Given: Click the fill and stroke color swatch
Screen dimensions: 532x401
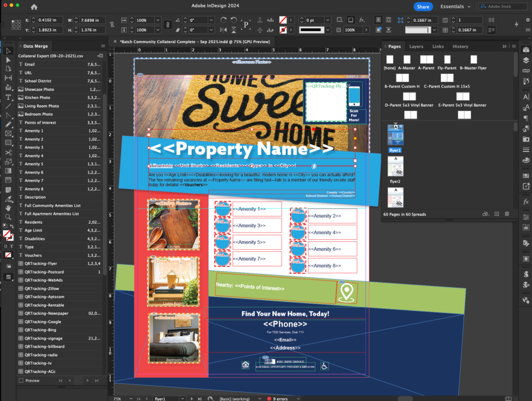Looking at the screenshot, I should point(7,235).
